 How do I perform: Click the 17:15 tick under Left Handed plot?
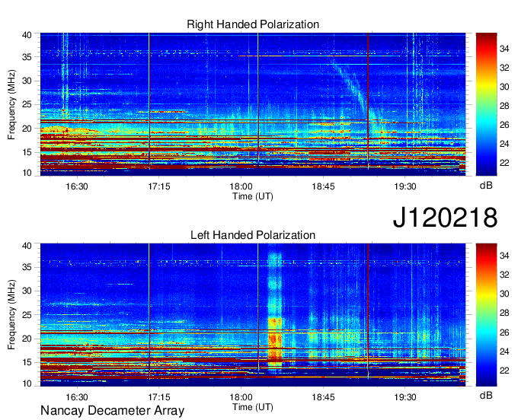point(159,397)
